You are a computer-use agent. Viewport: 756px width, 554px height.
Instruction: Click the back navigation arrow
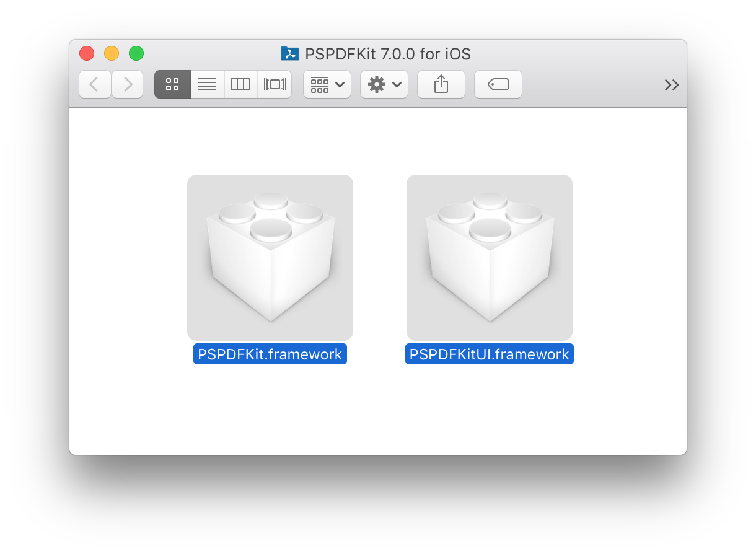click(x=95, y=84)
